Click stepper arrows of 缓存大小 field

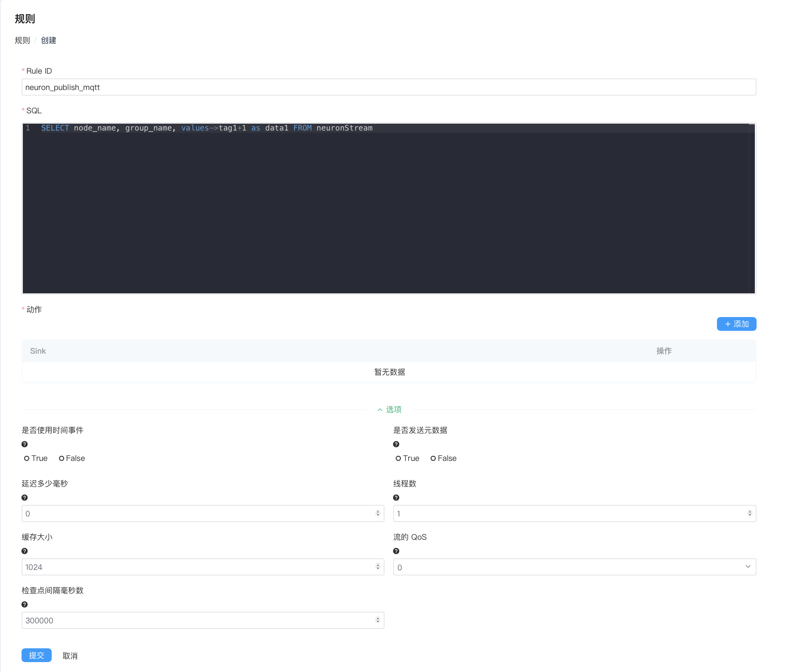coord(378,566)
